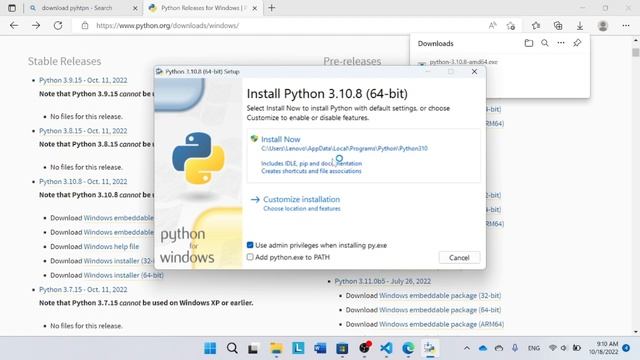
Task: Open the Python 3.8.15 - Oct. 11, 2022 link
Action: tap(83, 131)
